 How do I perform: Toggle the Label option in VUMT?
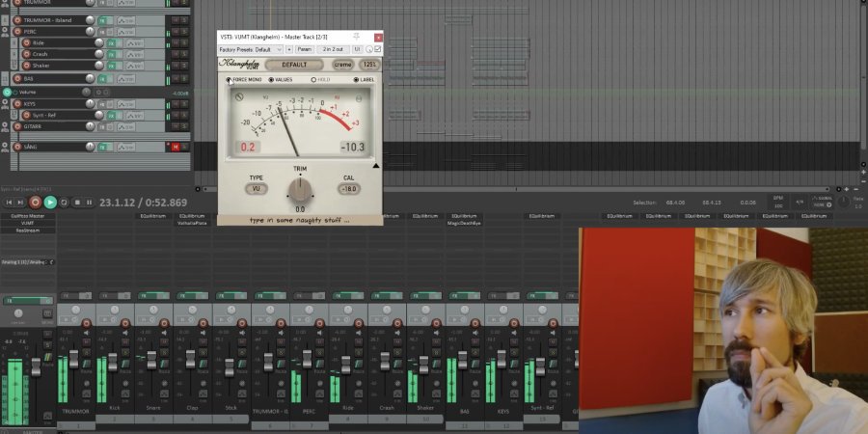364,80
